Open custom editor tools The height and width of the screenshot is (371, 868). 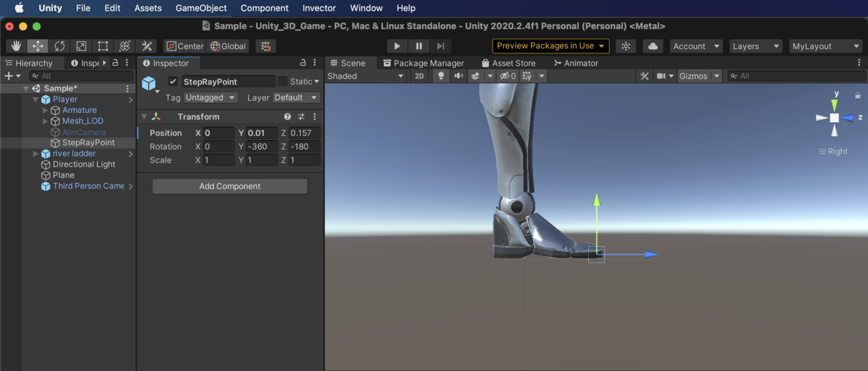(x=146, y=46)
